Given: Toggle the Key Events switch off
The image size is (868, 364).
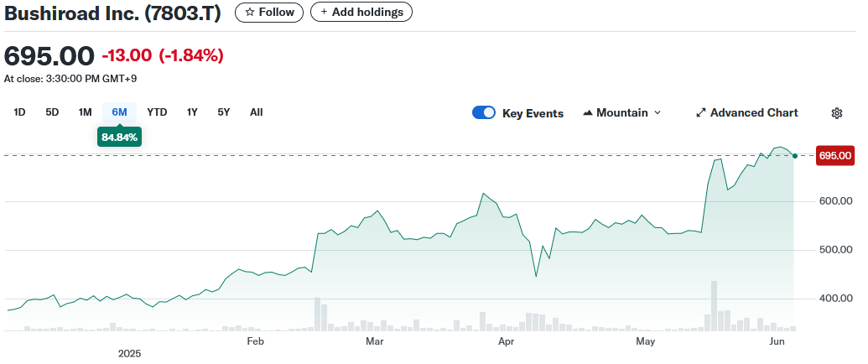Looking at the screenshot, I should [x=484, y=113].
